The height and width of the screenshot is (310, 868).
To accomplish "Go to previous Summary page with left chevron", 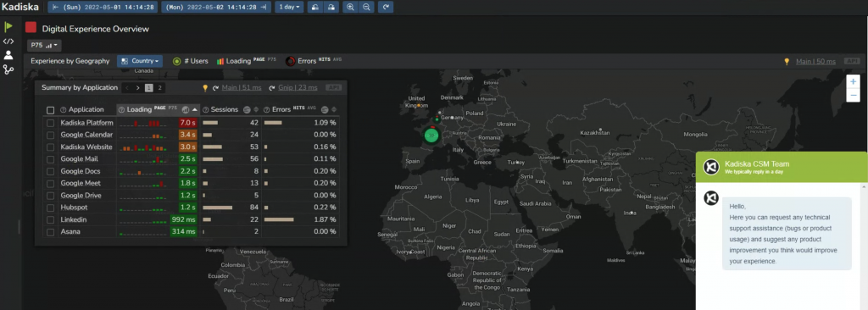I will click(x=127, y=87).
